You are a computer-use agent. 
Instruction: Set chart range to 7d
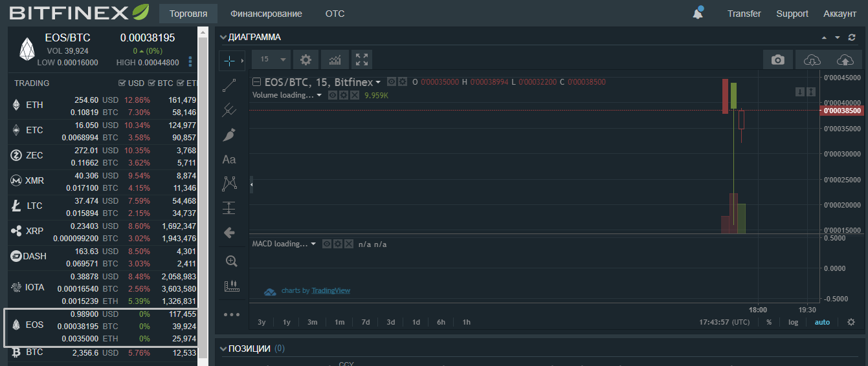click(x=365, y=322)
